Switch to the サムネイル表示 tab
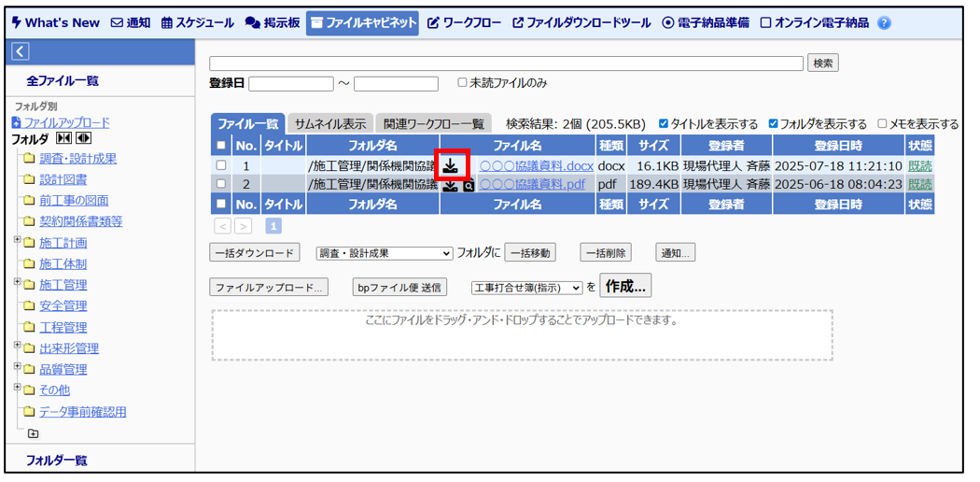This screenshot has width=980, height=482. pos(329,124)
